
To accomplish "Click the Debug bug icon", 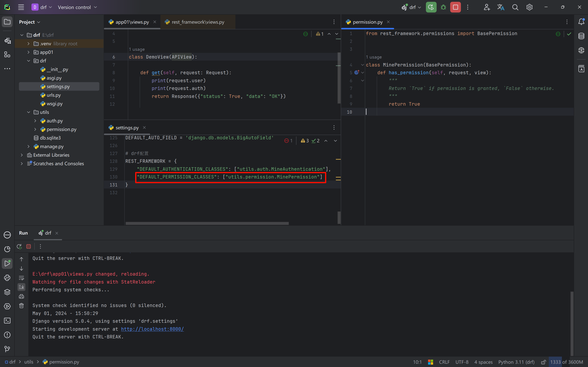I will click(x=443, y=7).
